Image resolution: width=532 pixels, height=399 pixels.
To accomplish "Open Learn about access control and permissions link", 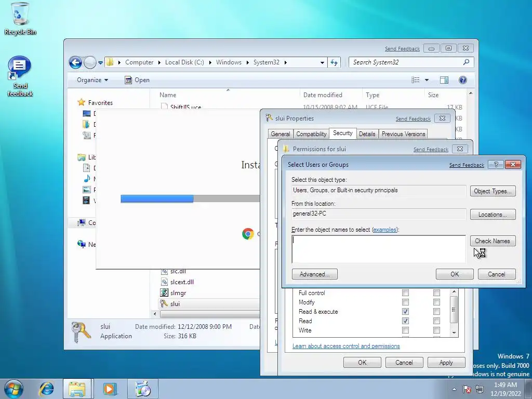I will [346, 346].
